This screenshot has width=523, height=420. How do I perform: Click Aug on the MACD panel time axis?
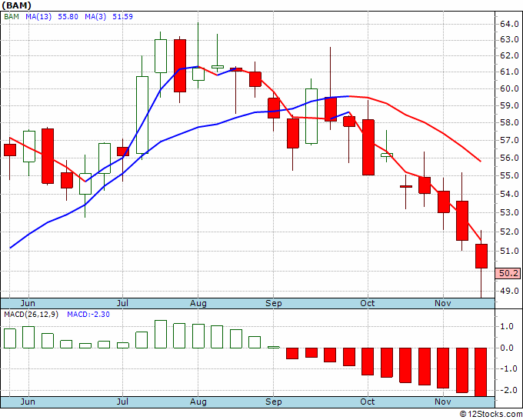198,402
